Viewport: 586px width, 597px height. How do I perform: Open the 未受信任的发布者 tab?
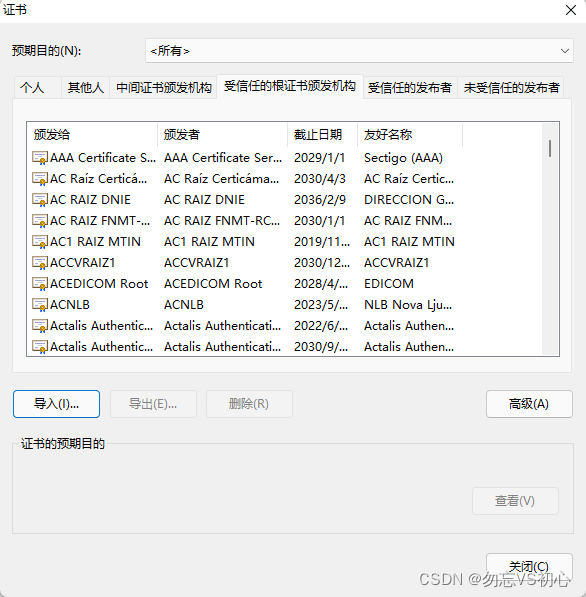coord(511,88)
